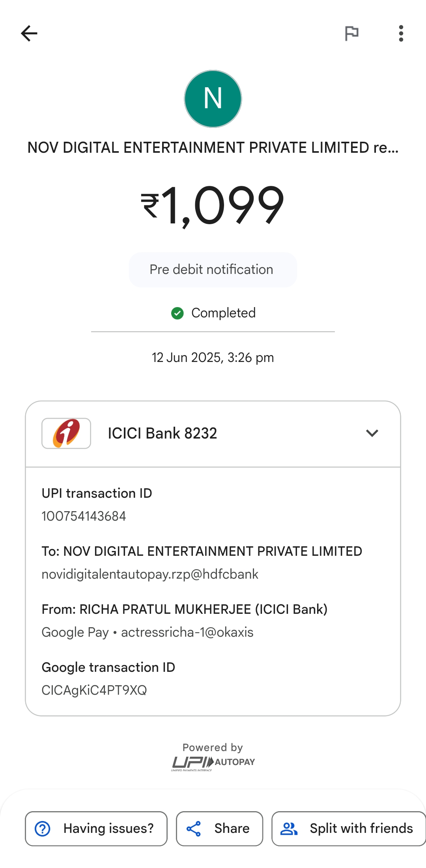
Task: Tap the question mark help icon
Action: [43, 829]
